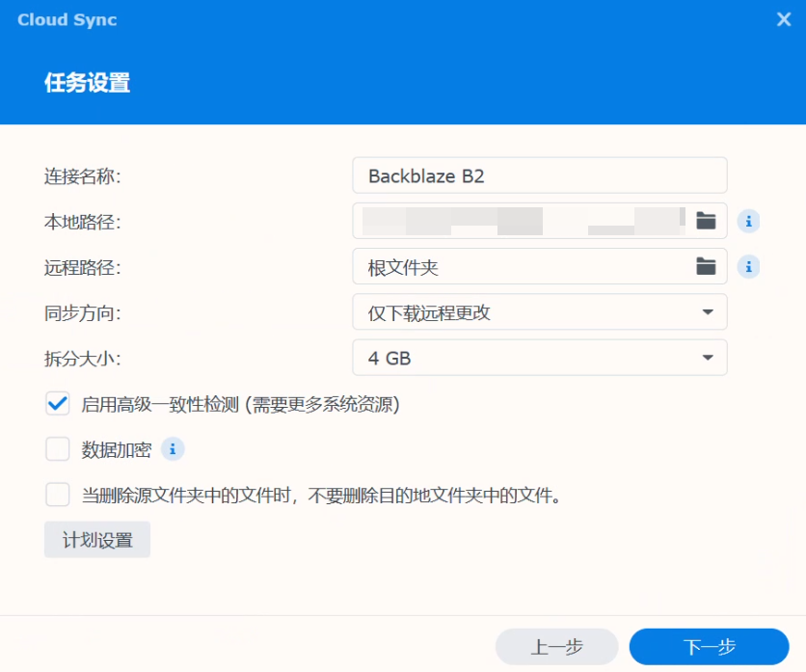Click the 任务设置 header title
The height and width of the screenshot is (672, 806).
[x=88, y=83]
